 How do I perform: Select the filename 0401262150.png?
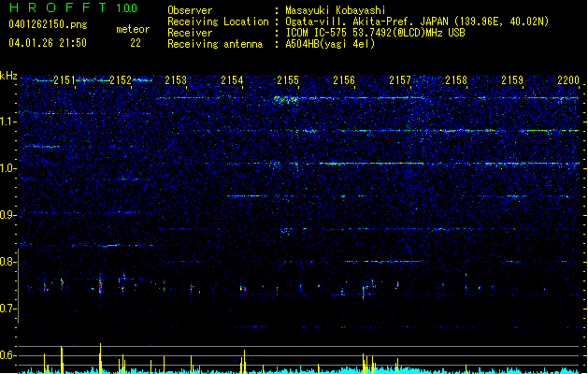click(48, 24)
